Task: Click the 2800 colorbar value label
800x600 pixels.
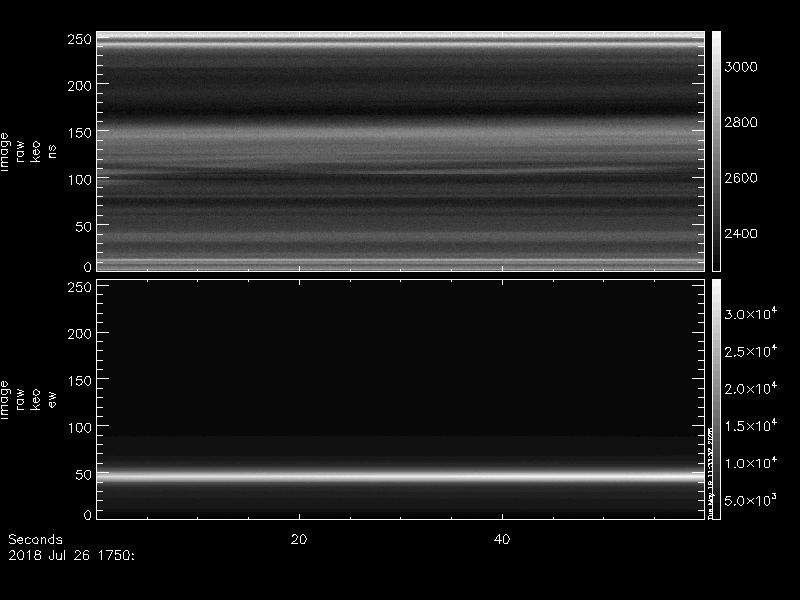Action: coord(741,122)
